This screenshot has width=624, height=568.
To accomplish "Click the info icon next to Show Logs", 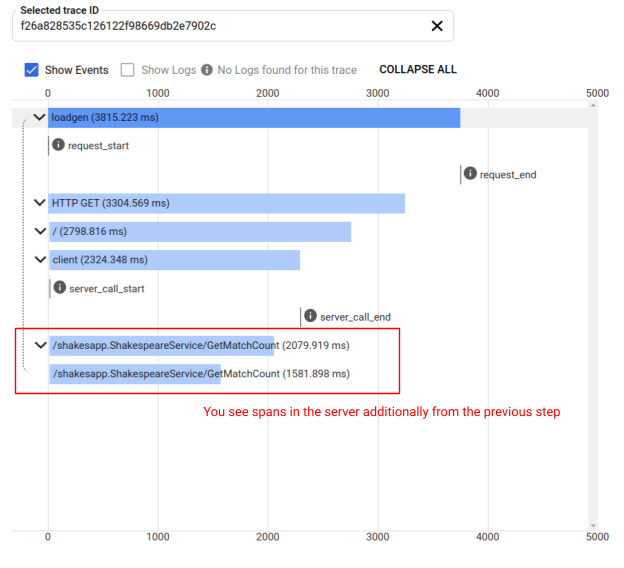I will click(207, 70).
